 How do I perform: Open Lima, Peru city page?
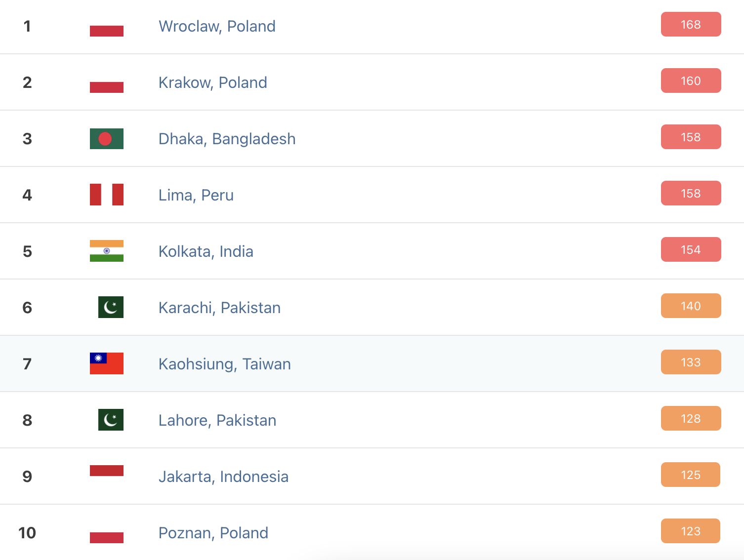click(x=196, y=195)
